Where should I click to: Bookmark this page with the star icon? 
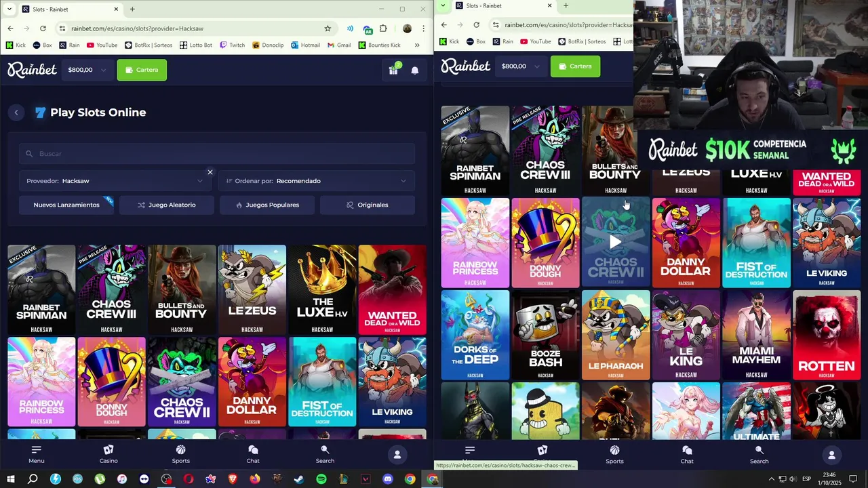pyautogui.click(x=328, y=28)
